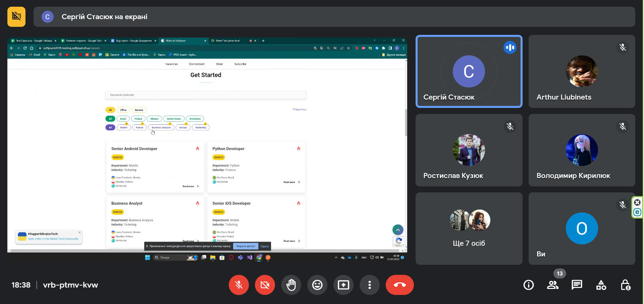644x304 pixels.
Task: Open more options three-dot menu
Action: (369, 285)
